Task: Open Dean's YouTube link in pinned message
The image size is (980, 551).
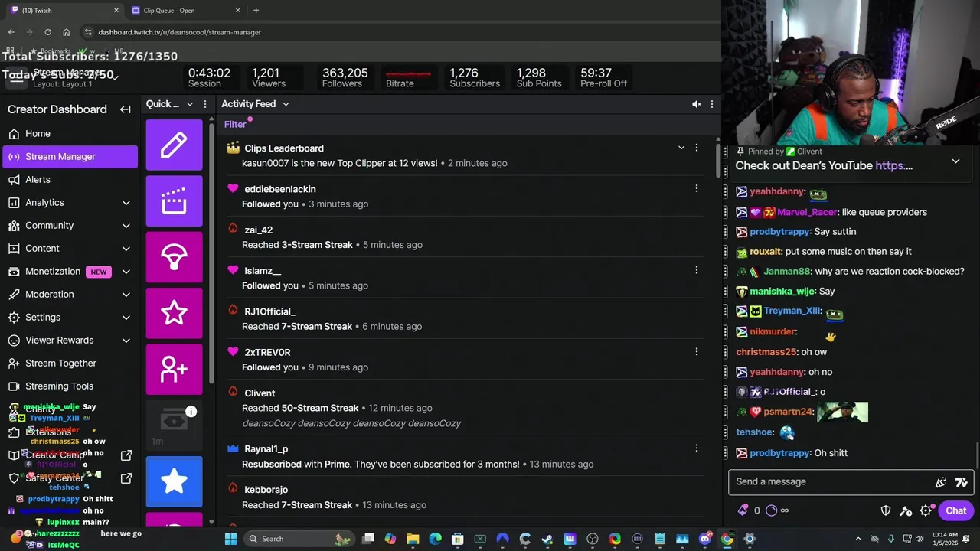Action: [x=893, y=166]
